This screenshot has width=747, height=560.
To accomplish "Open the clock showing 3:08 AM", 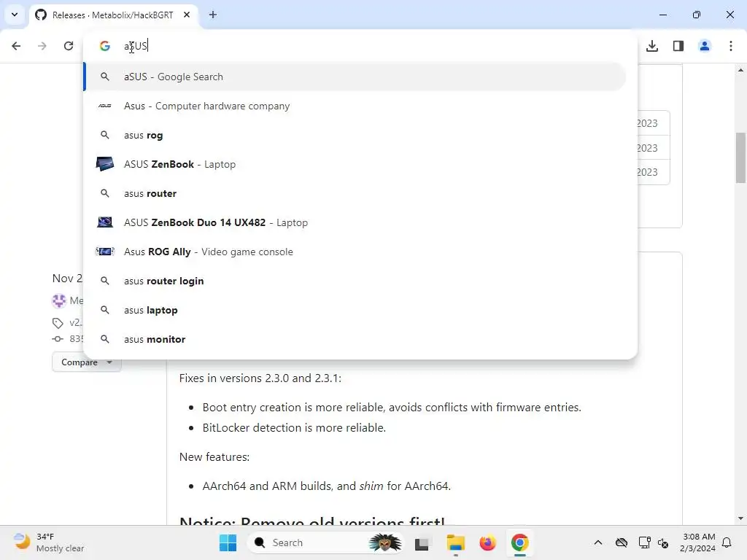I will coord(698,542).
